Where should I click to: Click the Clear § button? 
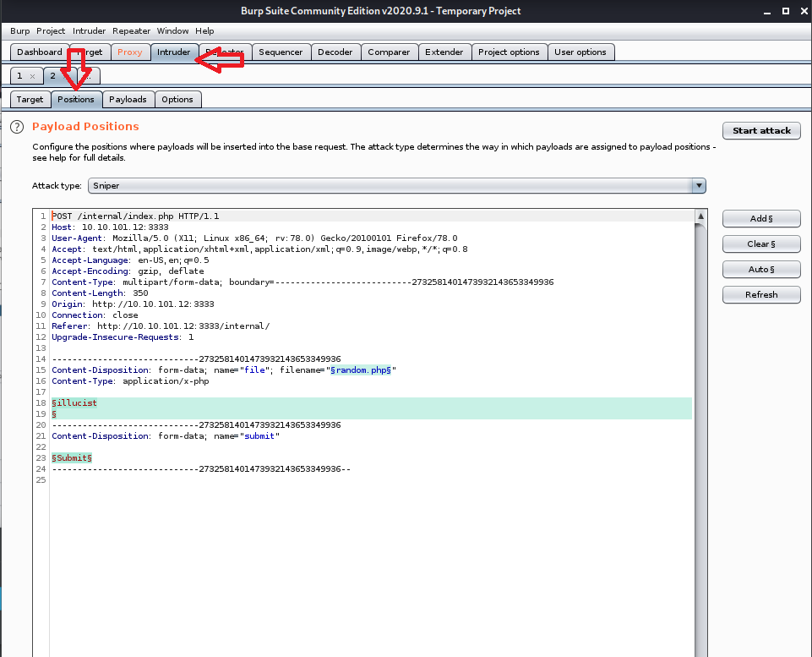[x=762, y=244]
